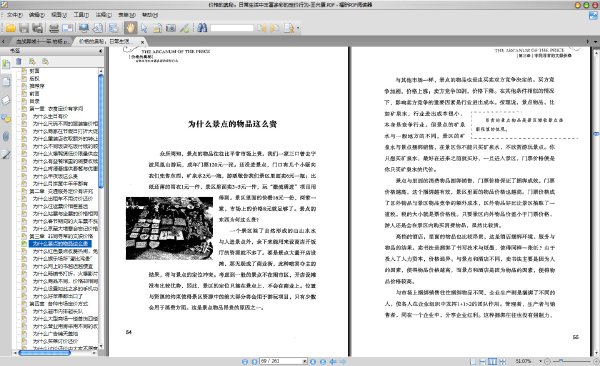Screen dimensions: 600x366
Task: Open the comments sidebar icon
Action: [x=6, y=118]
